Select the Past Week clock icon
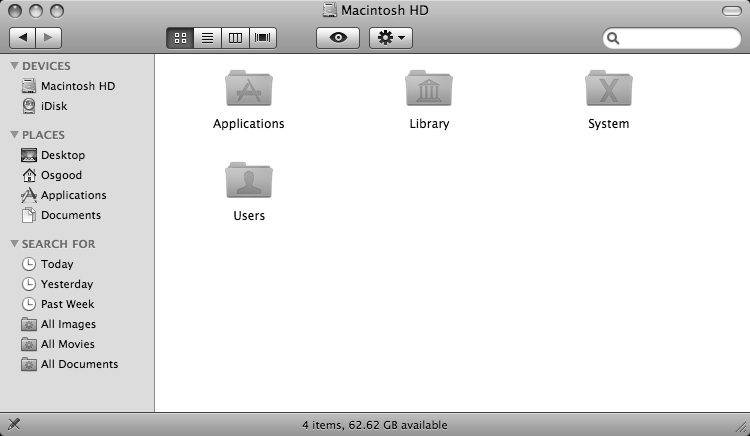 29,304
